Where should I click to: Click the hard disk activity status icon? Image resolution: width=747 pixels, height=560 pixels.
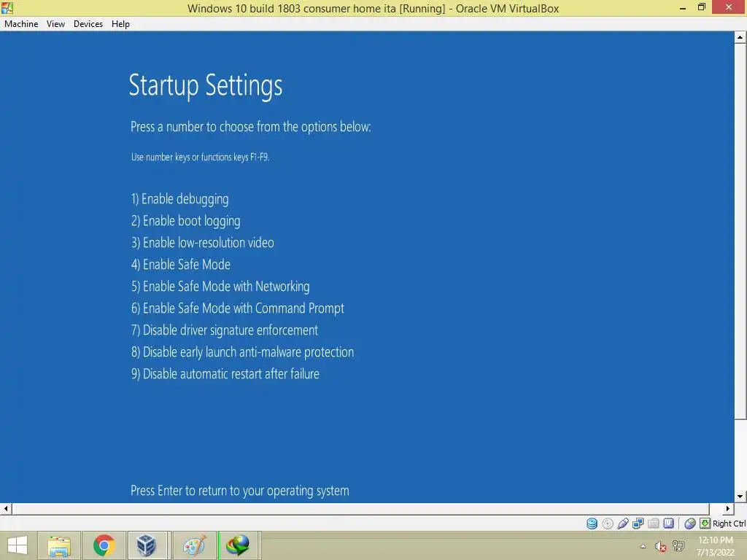(x=592, y=524)
